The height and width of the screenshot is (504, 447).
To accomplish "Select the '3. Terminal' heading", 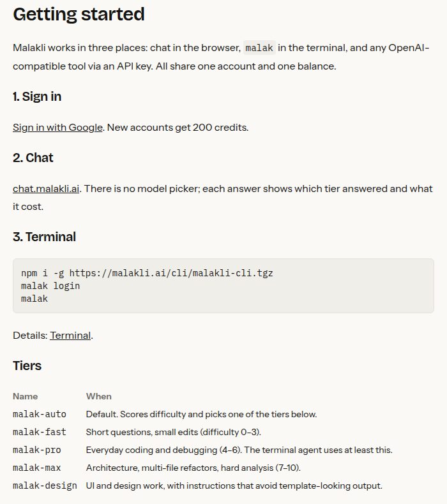I will pos(45,237).
